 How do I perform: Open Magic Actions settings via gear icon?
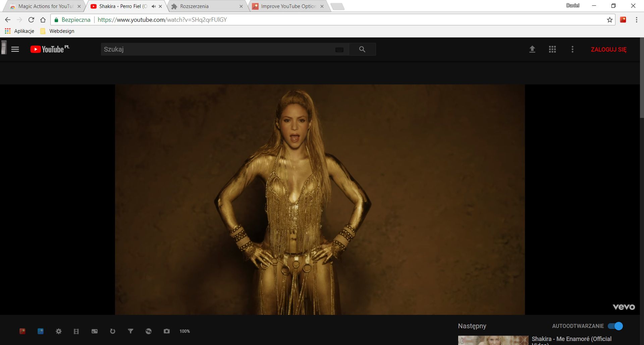pos(59,331)
